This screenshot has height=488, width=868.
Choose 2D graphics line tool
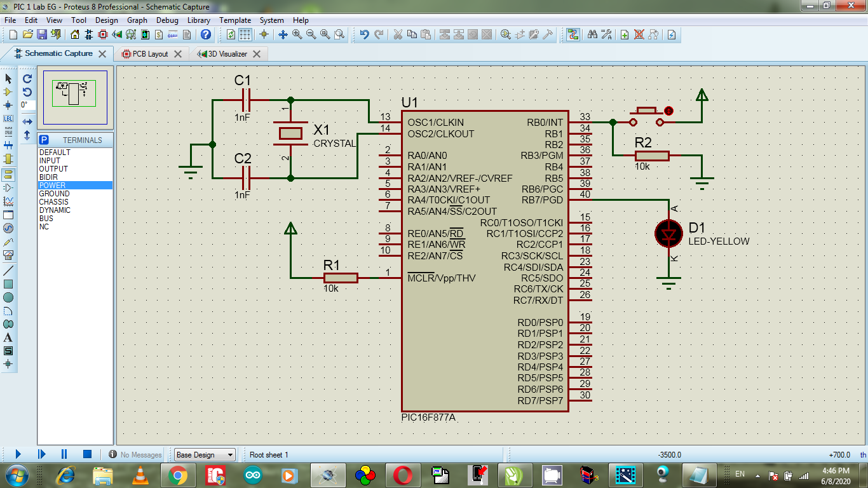(x=8, y=271)
